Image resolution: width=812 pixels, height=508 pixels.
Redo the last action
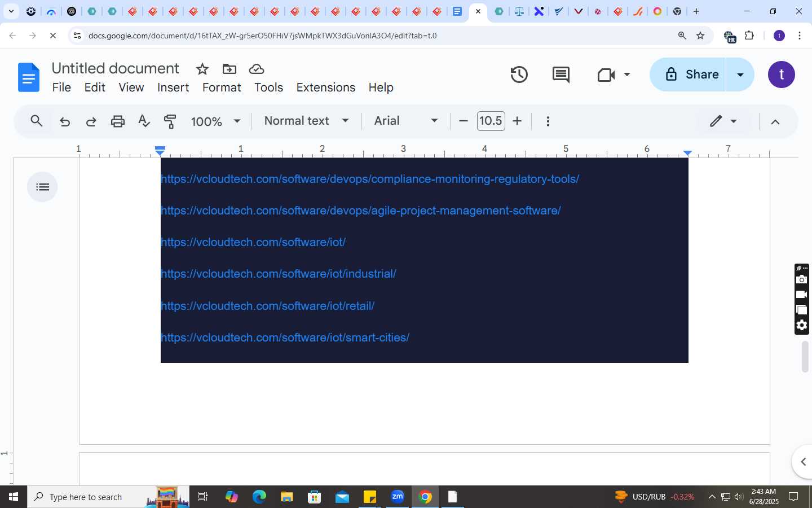[91, 121]
